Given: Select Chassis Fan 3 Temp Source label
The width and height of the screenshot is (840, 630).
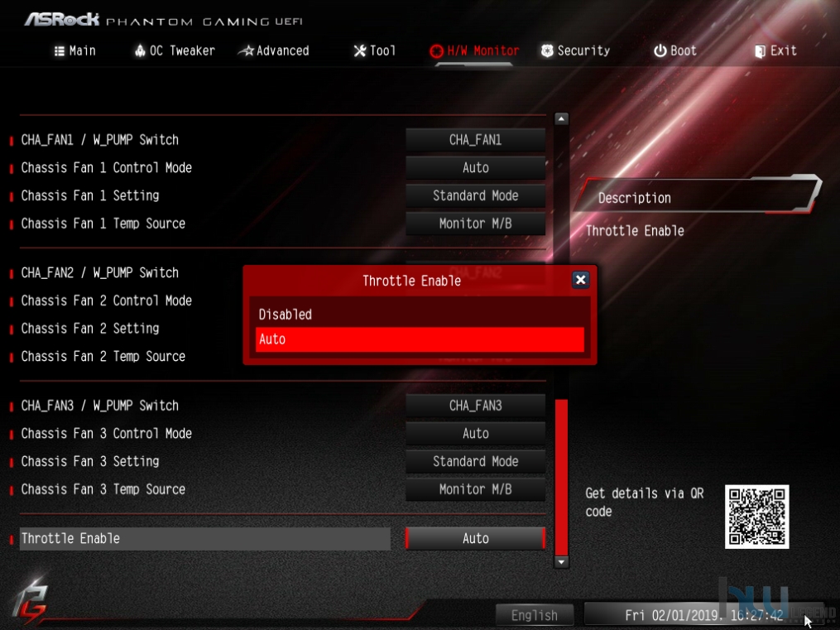Looking at the screenshot, I should tap(103, 489).
